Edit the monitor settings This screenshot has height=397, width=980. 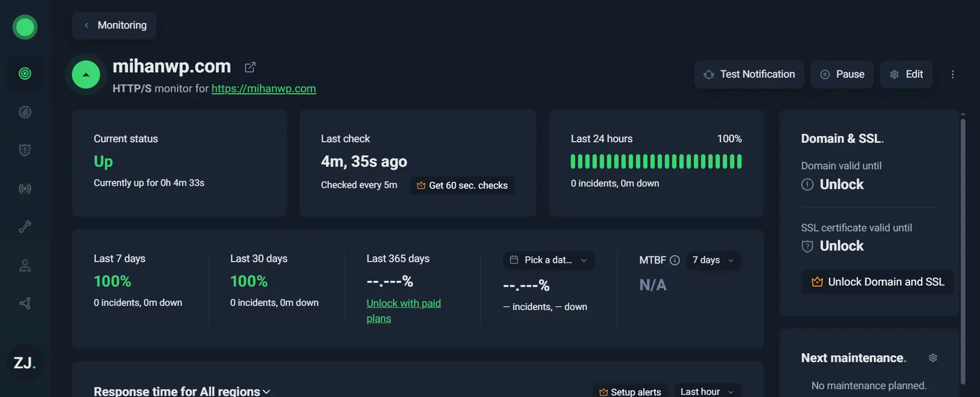click(906, 75)
